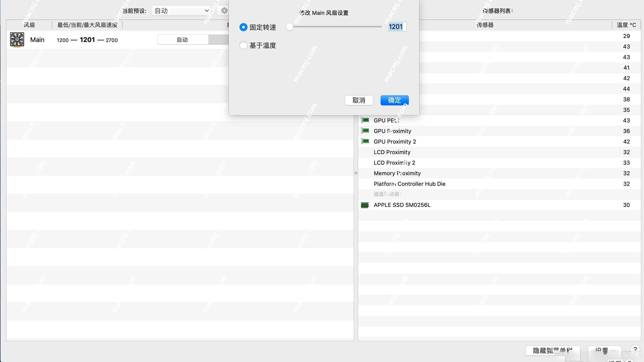
Task: Click the 1201 RPM input field
Action: pos(397,27)
